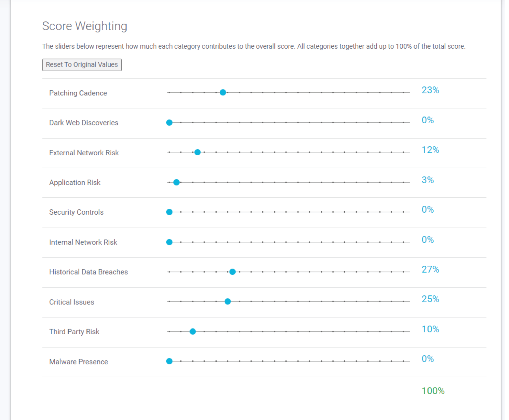Screen dimensions: 509x420
Task: Click the Internal Network Risk slider handle
Action: pyautogui.click(x=169, y=242)
